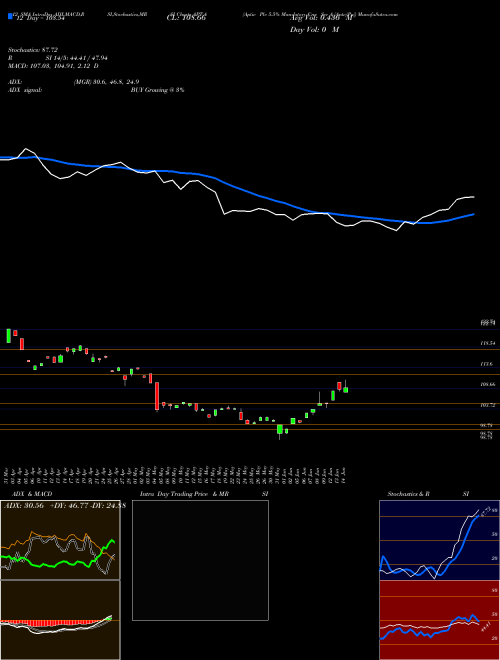Select the 'Stochastics: 87.72' value

pyautogui.click(x=33, y=50)
